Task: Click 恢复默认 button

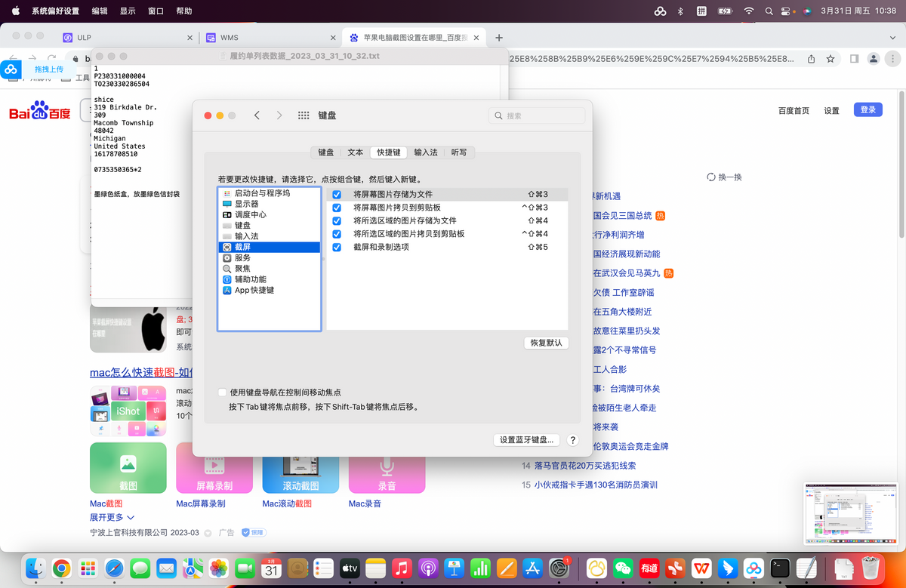Action: click(x=547, y=343)
